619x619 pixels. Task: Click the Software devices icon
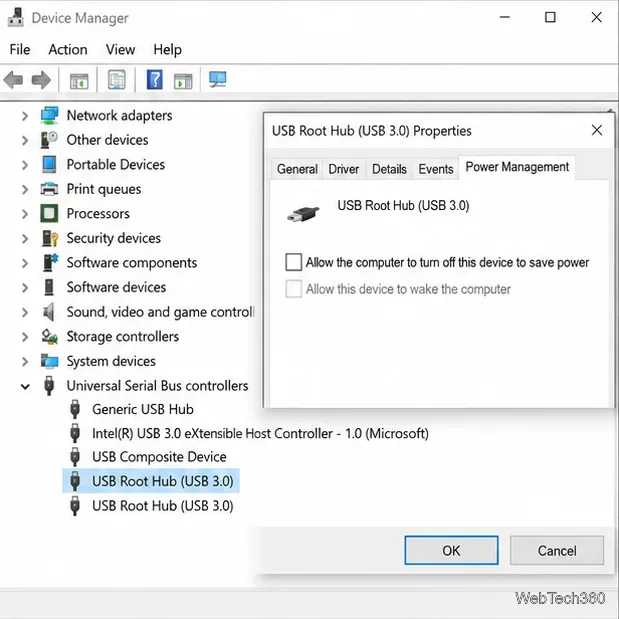click(x=49, y=287)
